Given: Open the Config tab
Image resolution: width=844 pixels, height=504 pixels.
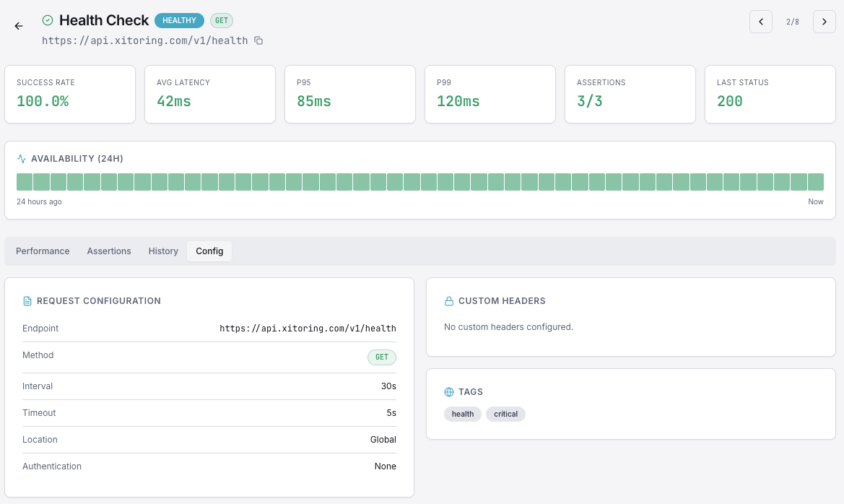Looking at the screenshot, I should (x=209, y=251).
